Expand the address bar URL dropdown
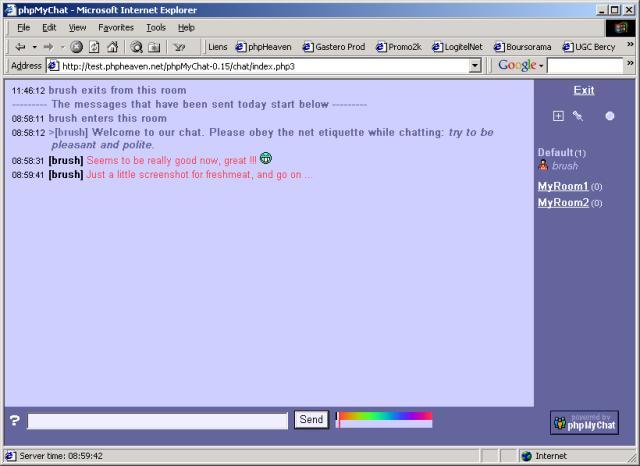 pyautogui.click(x=475, y=66)
